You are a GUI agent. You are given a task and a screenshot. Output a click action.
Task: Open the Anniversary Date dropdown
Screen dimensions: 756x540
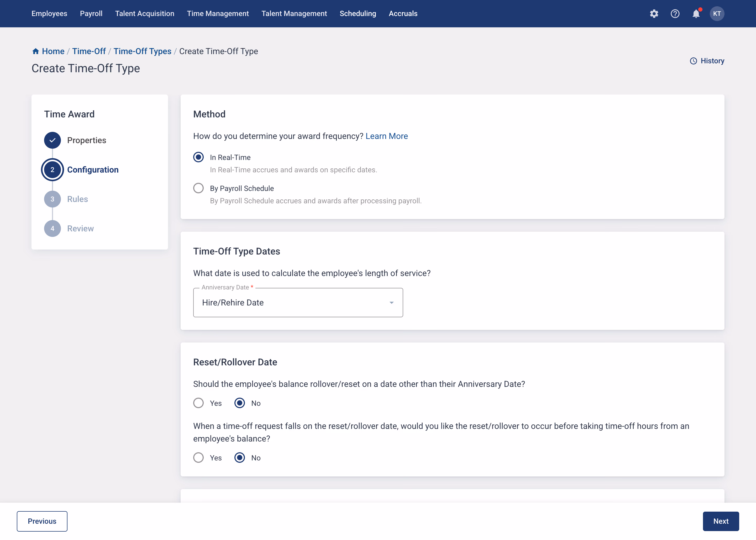coord(298,303)
